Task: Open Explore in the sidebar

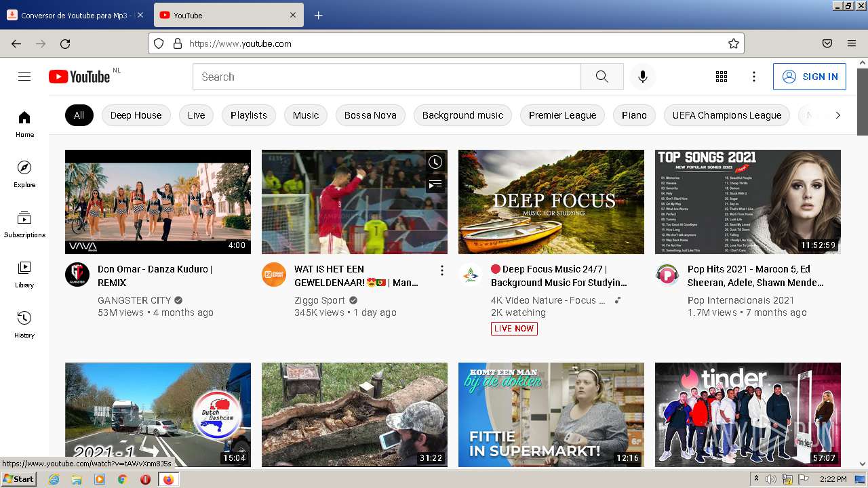Action: (x=24, y=174)
